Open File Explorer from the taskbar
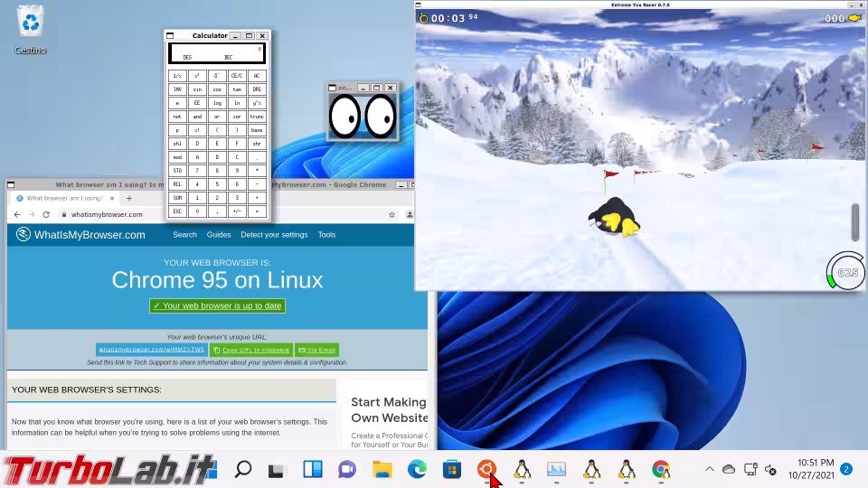 382,469
